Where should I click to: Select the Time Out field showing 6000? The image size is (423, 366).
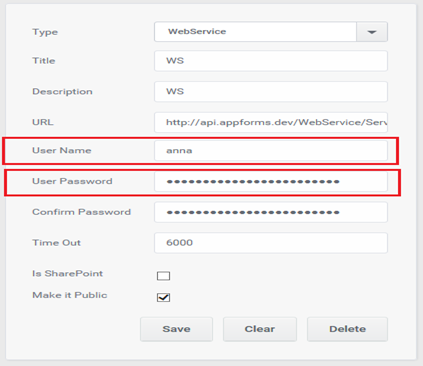271,243
